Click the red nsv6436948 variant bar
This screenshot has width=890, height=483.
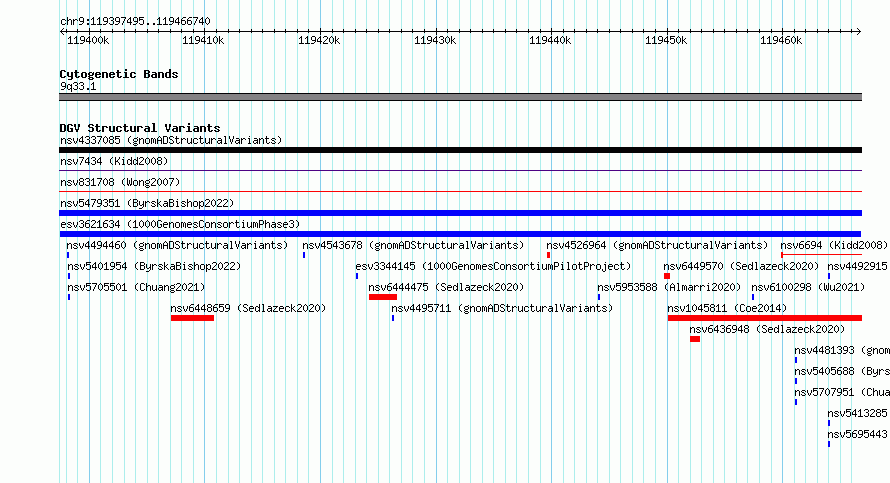click(x=695, y=339)
